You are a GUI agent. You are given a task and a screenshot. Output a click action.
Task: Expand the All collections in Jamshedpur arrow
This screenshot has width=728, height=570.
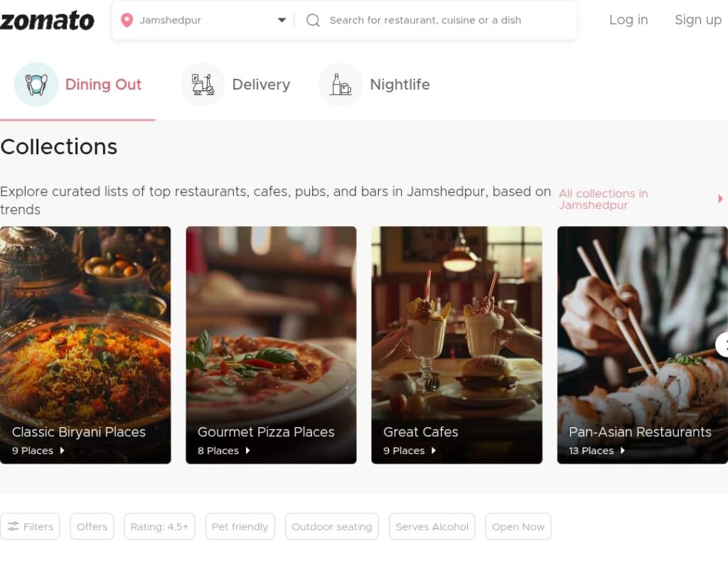720,199
